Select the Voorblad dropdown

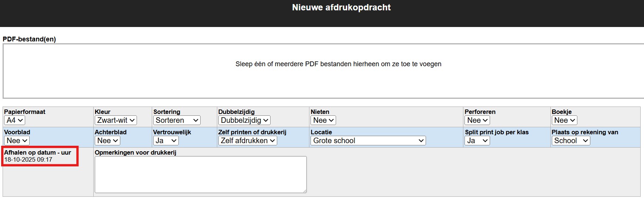17,141
